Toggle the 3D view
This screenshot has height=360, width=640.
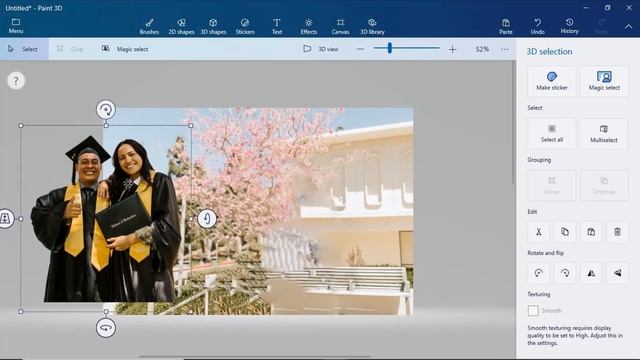point(321,49)
